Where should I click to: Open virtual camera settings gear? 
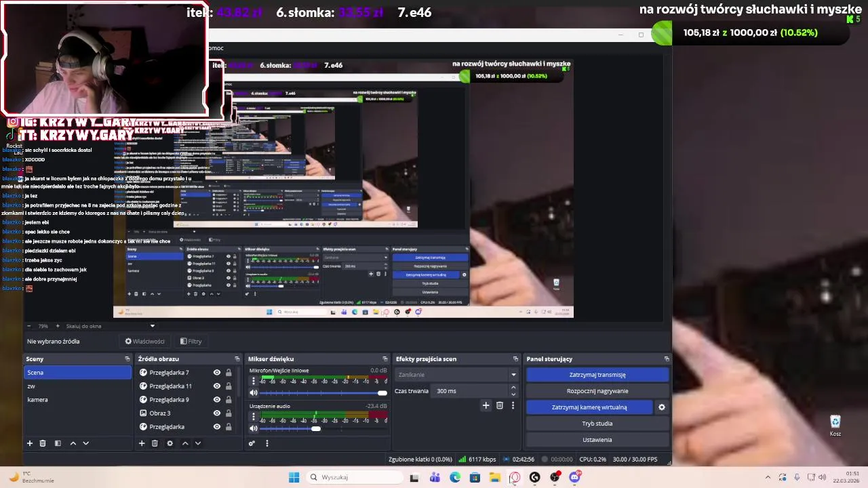pos(662,407)
